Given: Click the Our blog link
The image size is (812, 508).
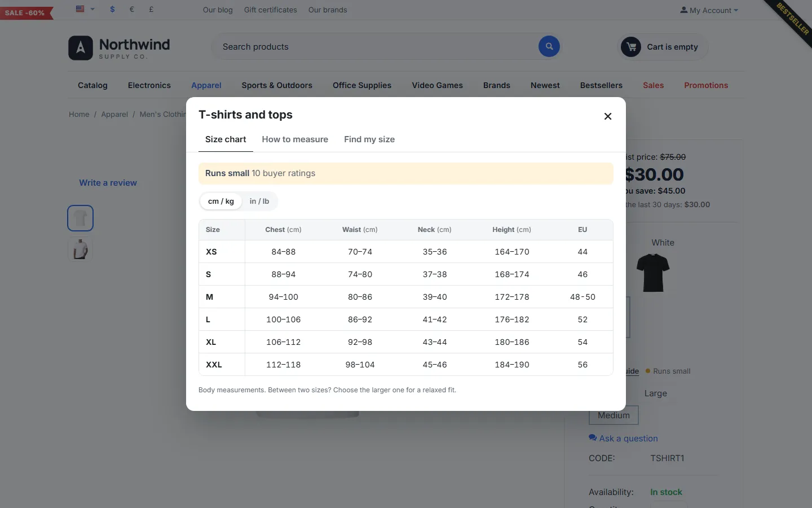Looking at the screenshot, I should pos(218,10).
